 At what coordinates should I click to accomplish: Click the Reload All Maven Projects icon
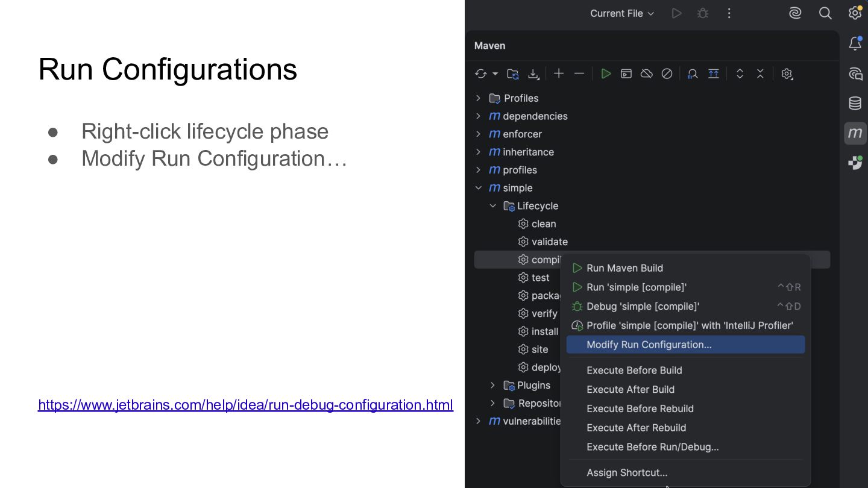(480, 74)
